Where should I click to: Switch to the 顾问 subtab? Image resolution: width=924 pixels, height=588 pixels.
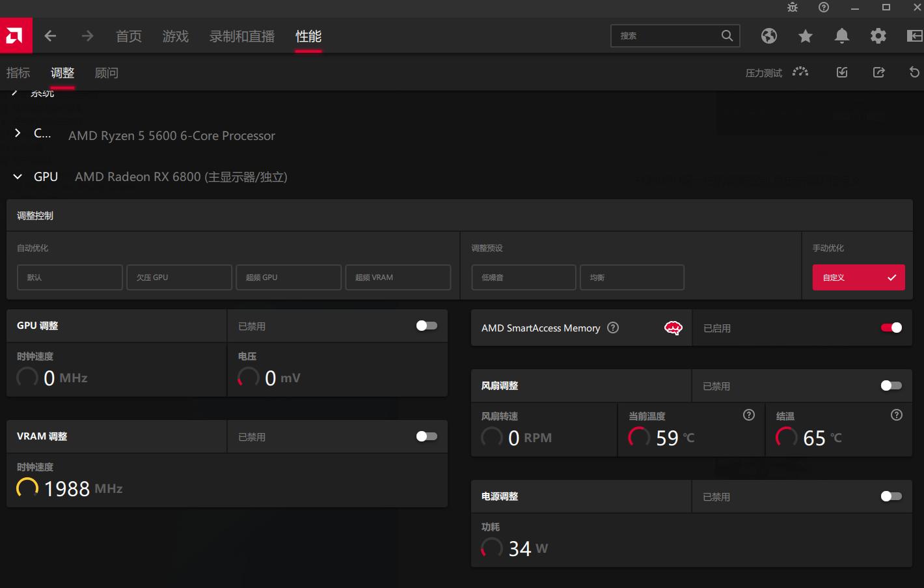[x=107, y=73]
